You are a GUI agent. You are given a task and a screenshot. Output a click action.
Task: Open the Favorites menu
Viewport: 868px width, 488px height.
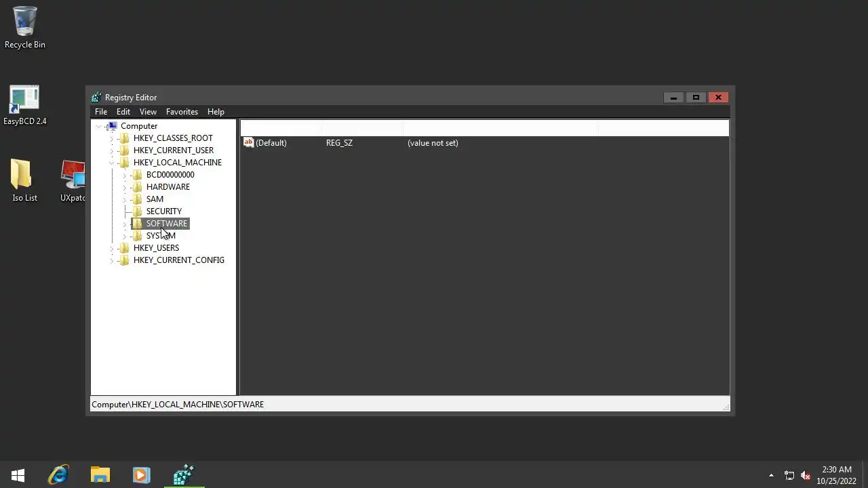point(182,112)
